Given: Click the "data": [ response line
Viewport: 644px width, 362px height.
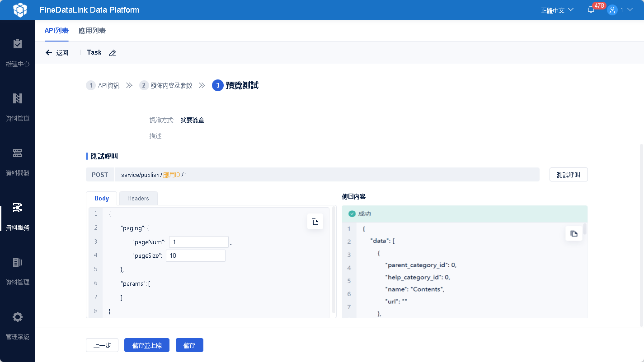Looking at the screenshot, I should pos(382,241).
